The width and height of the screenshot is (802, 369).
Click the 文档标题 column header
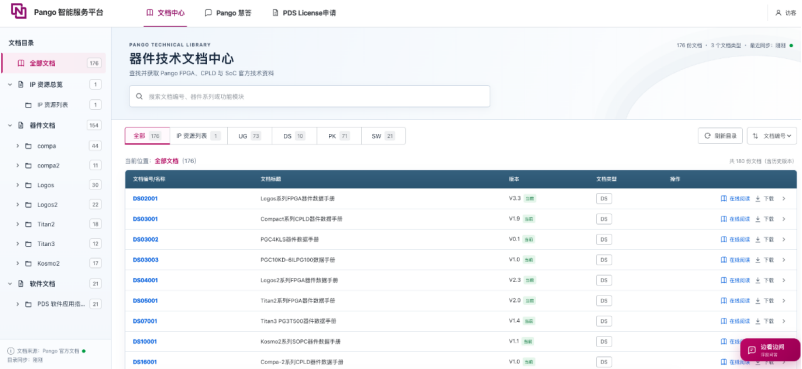[x=271, y=180]
